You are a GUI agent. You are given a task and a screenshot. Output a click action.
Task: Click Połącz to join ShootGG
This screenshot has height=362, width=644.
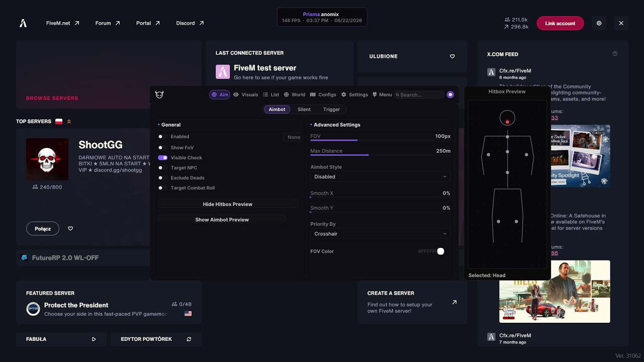[x=43, y=229]
